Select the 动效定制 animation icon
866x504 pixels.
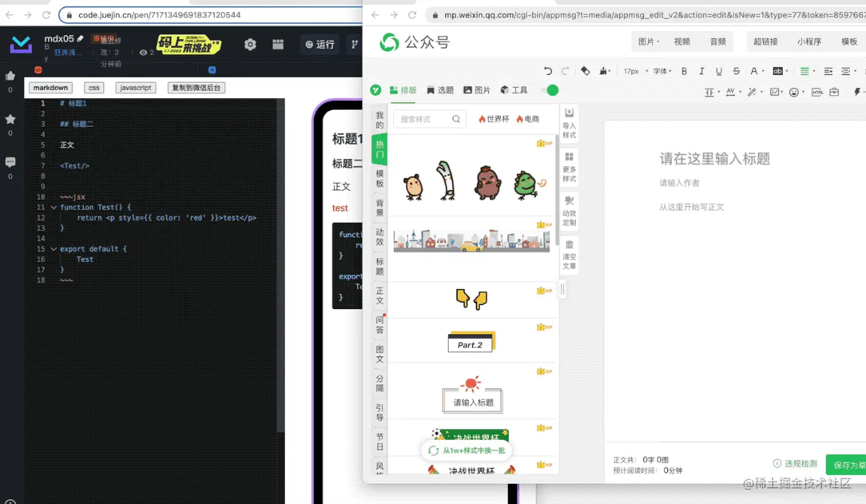click(x=569, y=211)
